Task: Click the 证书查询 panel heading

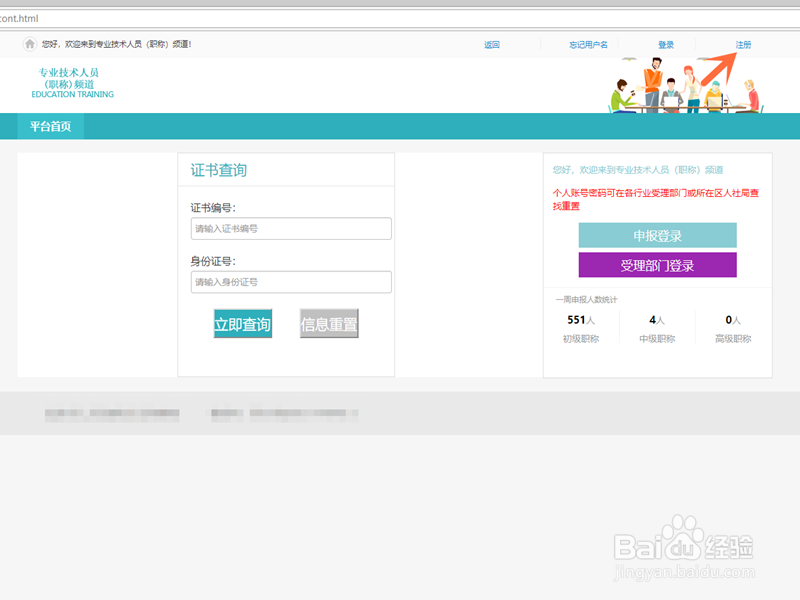Action: (x=219, y=170)
